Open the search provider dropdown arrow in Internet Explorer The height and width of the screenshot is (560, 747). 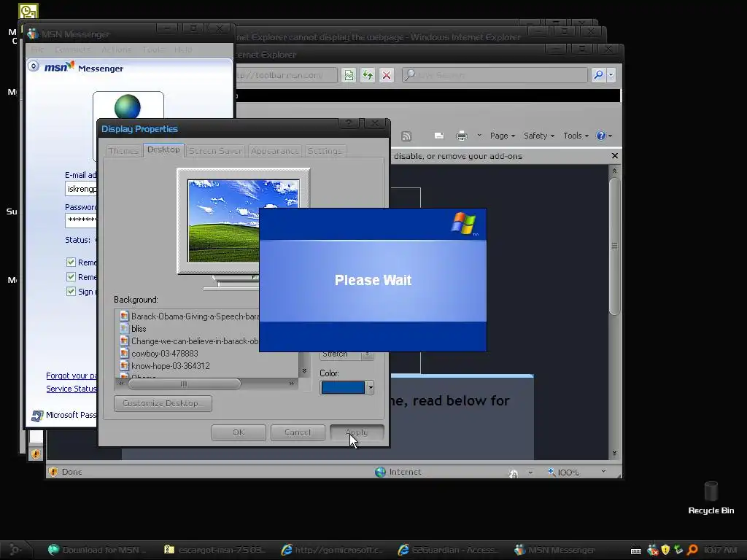click(x=611, y=75)
